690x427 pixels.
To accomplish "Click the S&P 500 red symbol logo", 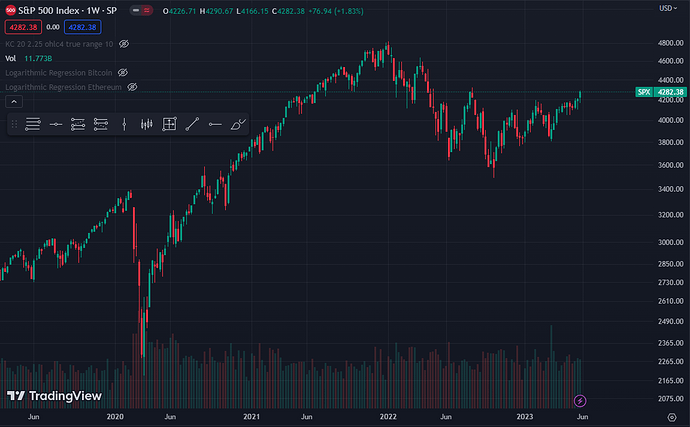I will (11, 10).
